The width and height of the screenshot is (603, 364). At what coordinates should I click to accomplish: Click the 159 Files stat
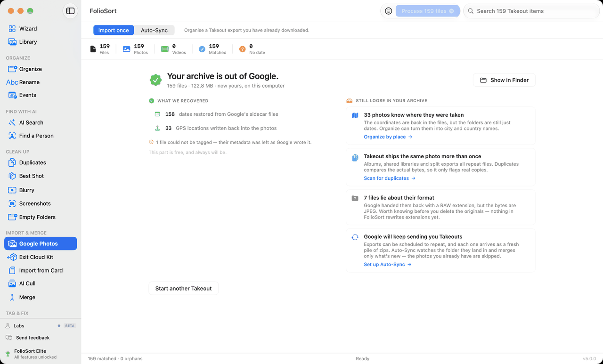[100, 49]
